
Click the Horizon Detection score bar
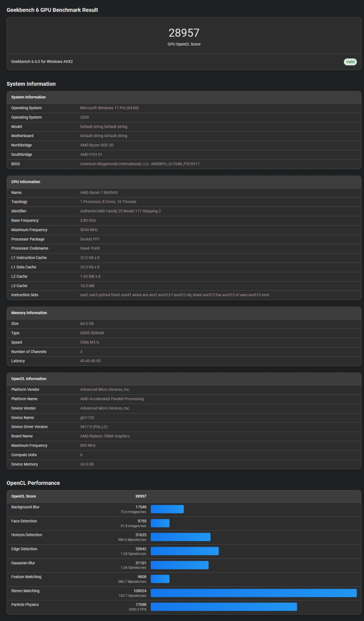pos(180,537)
